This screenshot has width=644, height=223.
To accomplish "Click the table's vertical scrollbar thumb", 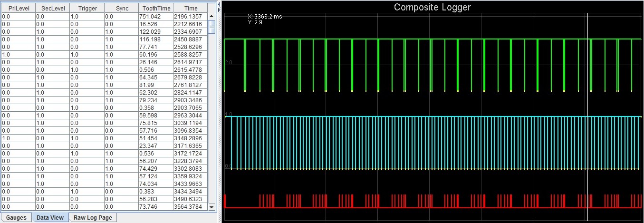I will (211, 27).
